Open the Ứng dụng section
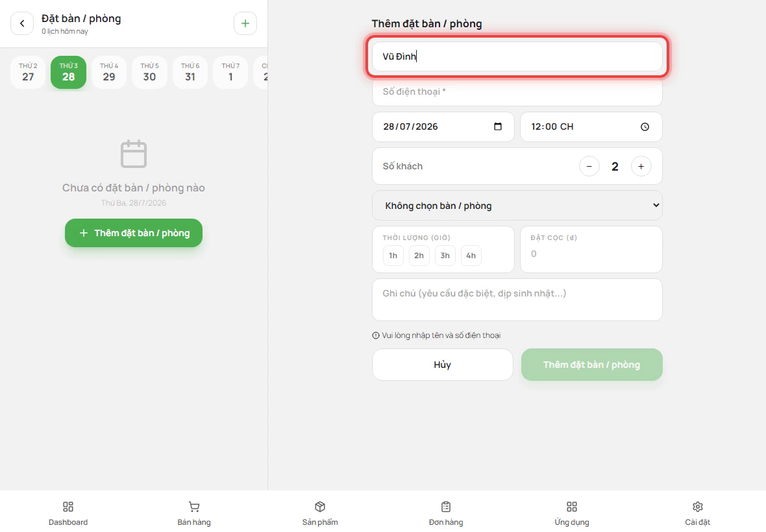The image size is (766, 532). [571, 513]
